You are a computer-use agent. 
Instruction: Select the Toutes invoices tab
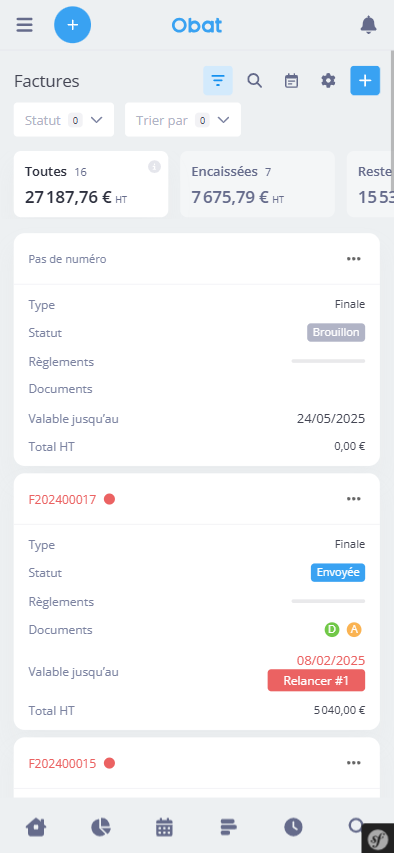pos(91,184)
